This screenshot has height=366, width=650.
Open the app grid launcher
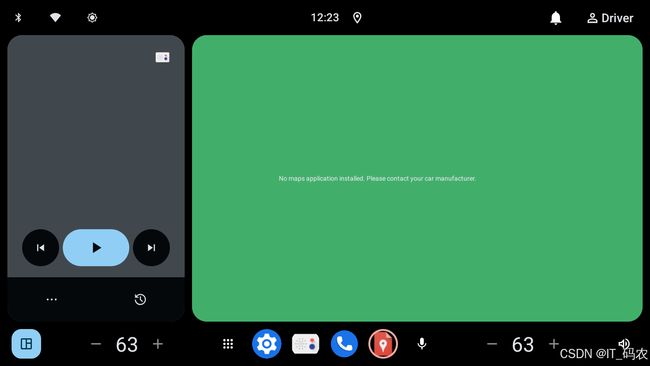click(228, 344)
